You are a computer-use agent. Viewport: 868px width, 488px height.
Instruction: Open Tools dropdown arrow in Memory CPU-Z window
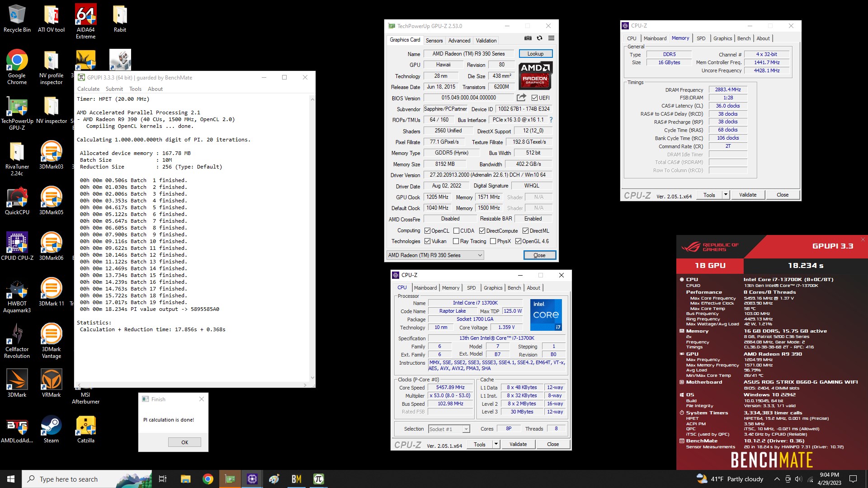pyautogui.click(x=726, y=195)
